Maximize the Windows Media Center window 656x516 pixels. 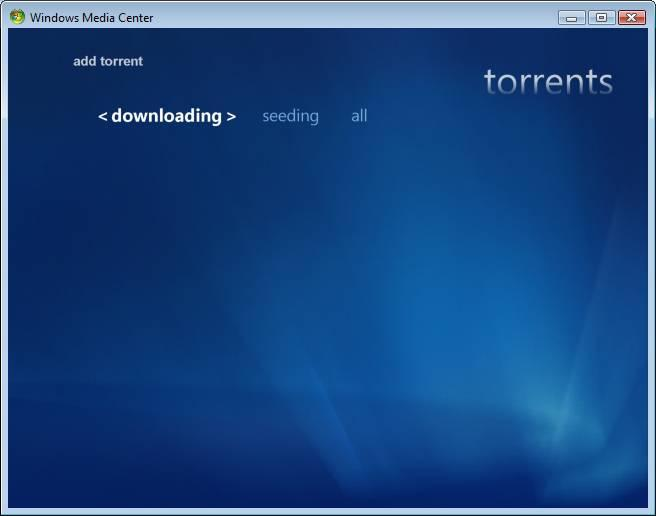tap(601, 18)
